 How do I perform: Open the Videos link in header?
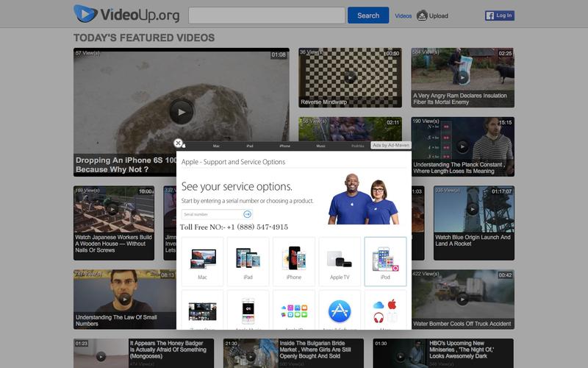pyautogui.click(x=403, y=15)
